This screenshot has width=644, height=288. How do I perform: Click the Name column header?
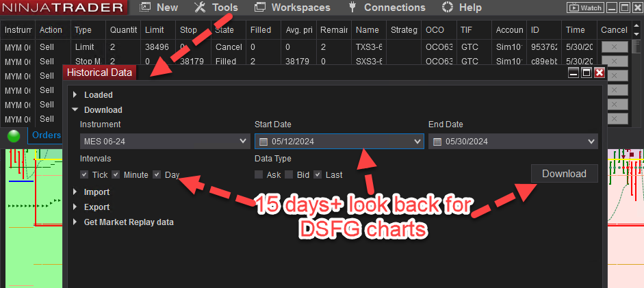tap(368, 30)
